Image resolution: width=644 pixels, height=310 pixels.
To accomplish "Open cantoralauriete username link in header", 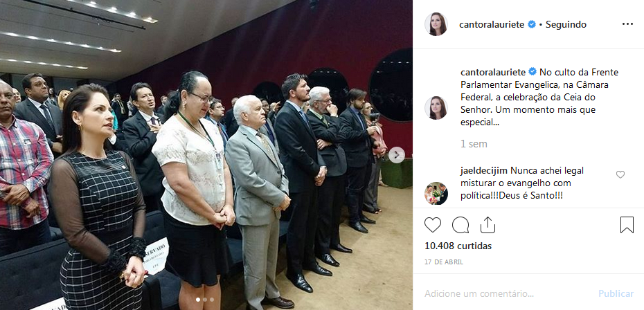I will (x=492, y=25).
